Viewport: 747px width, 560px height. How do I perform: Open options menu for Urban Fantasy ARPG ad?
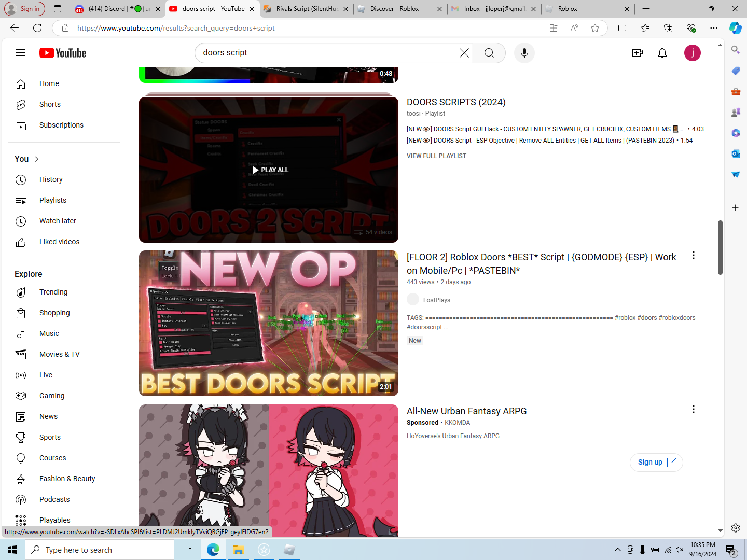pyautogui.click(x=694, y=409)
